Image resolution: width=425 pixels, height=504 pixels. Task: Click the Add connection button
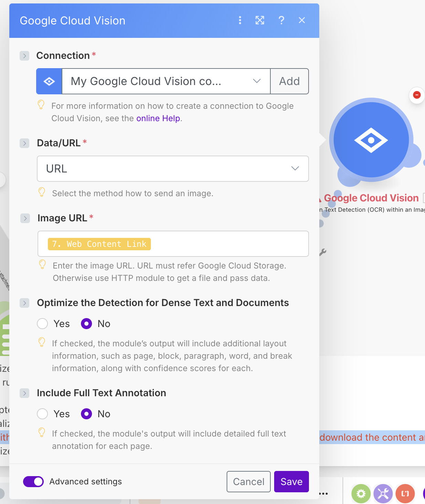(x=290, y=81)
